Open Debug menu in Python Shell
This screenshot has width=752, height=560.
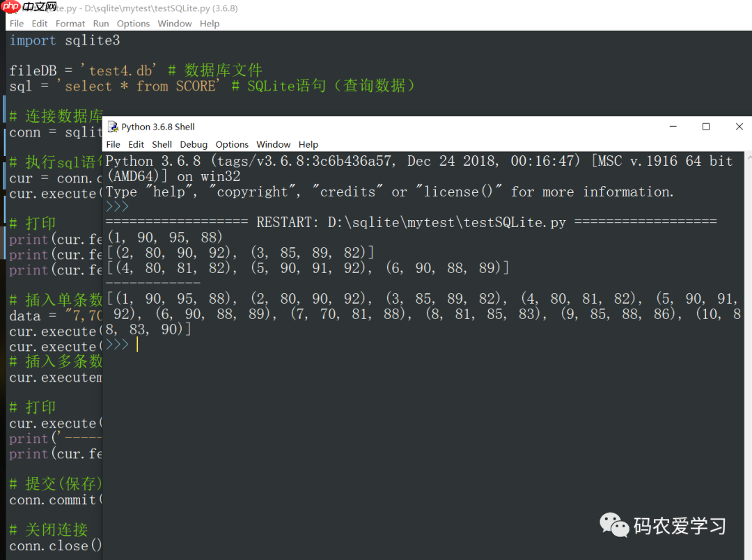pos(194,144)
